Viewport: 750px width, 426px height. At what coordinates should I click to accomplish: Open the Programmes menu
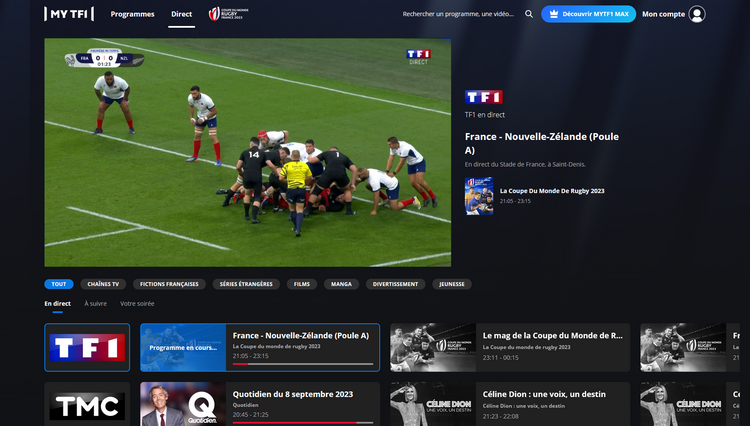[132, 14]
